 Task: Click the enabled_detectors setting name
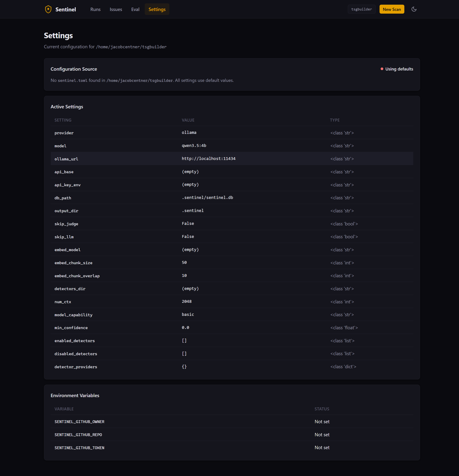[75, 341]
